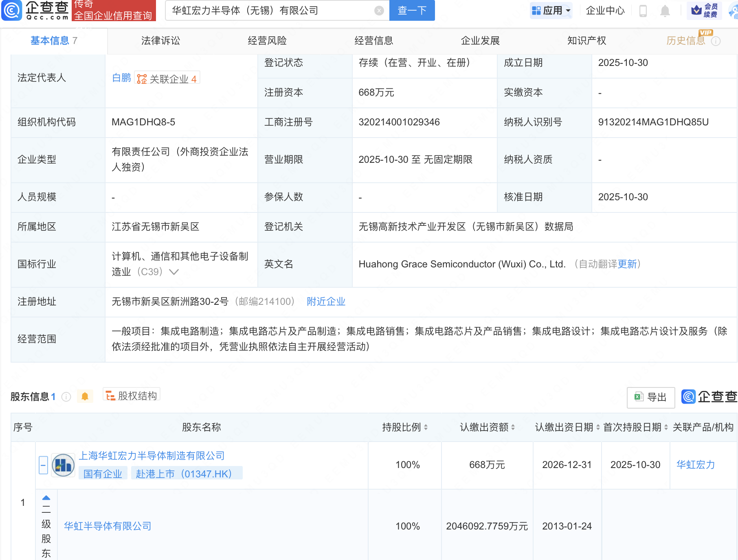Open the 股权结构 equity structure view
This screenshot has width=738, height=560.
132,396
